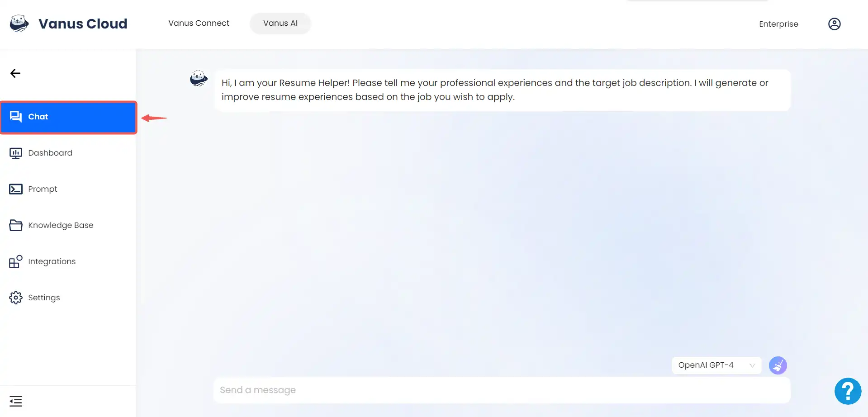Open the blue help question mark button
This screenshot has height=417, width=868.
click(x=848, y=391)
